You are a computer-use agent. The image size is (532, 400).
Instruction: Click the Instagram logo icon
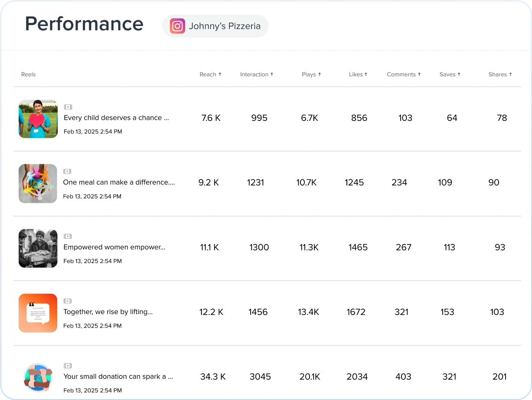177,26
